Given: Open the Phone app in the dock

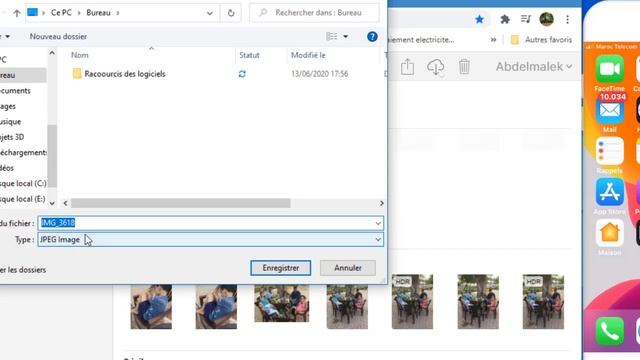Looking at the screenshot, I should (x=609, y=331).
